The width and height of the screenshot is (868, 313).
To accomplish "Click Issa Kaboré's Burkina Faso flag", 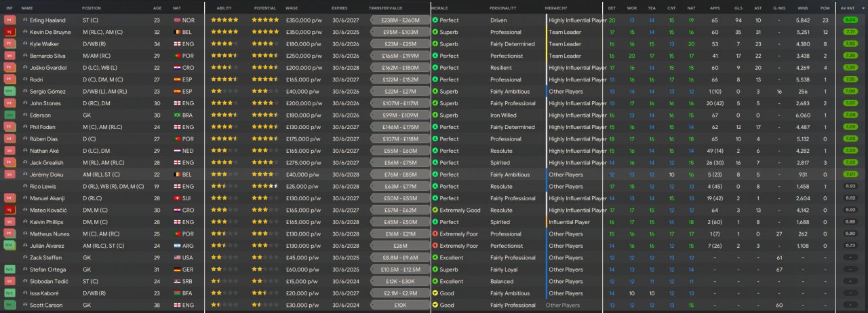I will (x=178, y=293).
